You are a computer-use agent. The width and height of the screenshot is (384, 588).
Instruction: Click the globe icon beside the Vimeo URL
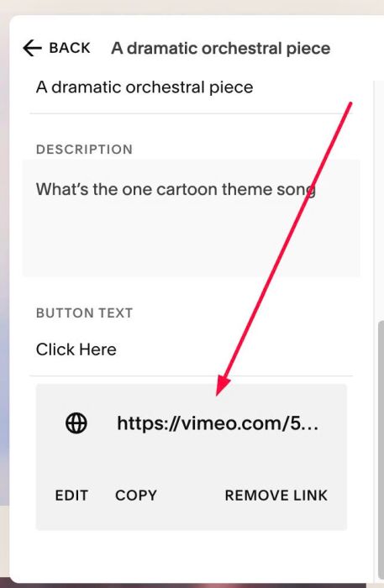pos(76,423)
